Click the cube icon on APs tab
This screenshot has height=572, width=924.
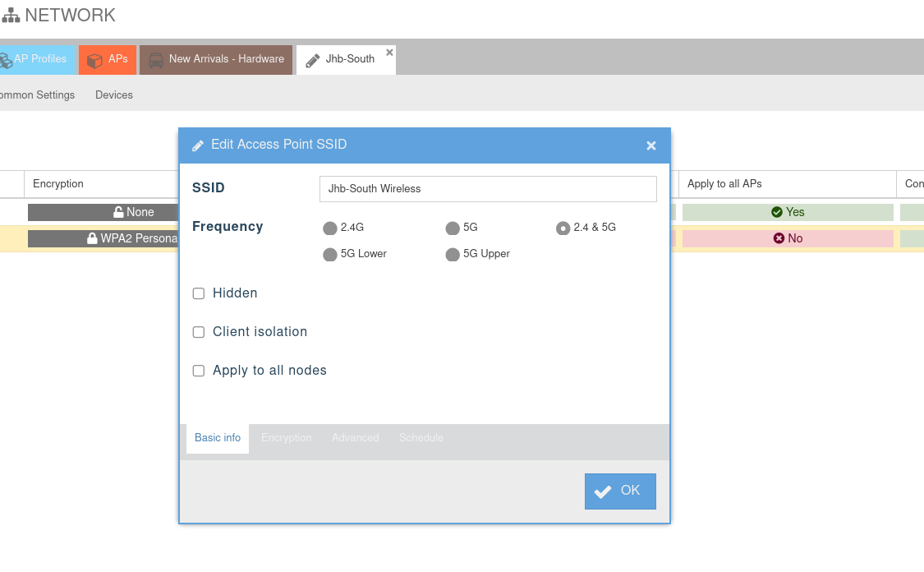click(x=94, y=60)
